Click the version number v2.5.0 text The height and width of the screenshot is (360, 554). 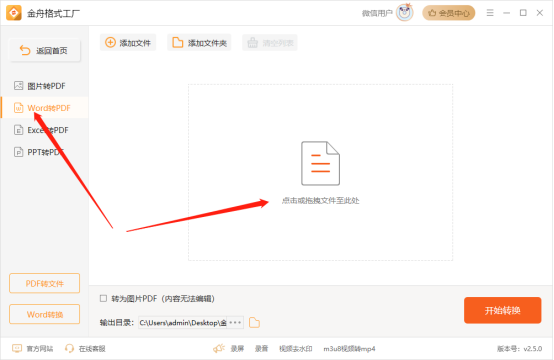pos(533,349)
